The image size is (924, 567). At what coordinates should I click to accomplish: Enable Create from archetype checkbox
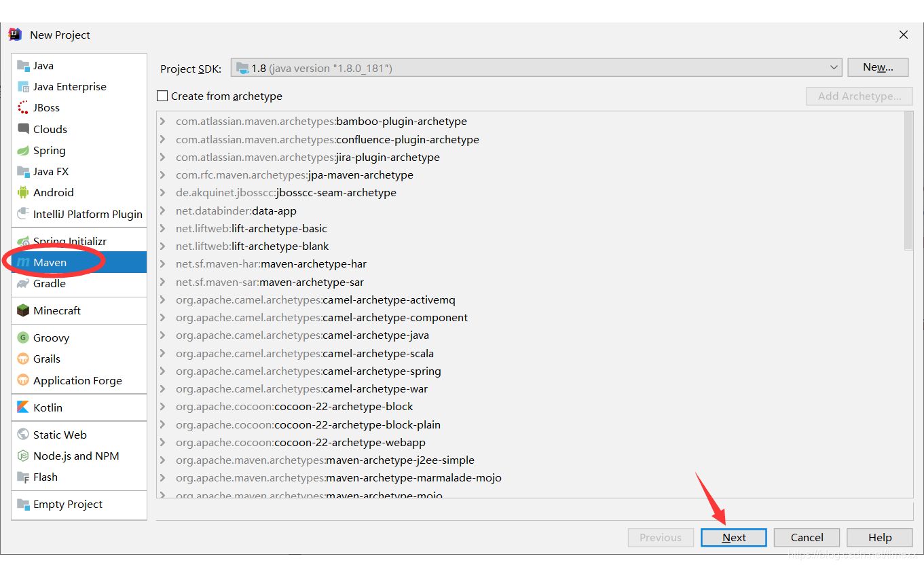(x=162, y=96)
